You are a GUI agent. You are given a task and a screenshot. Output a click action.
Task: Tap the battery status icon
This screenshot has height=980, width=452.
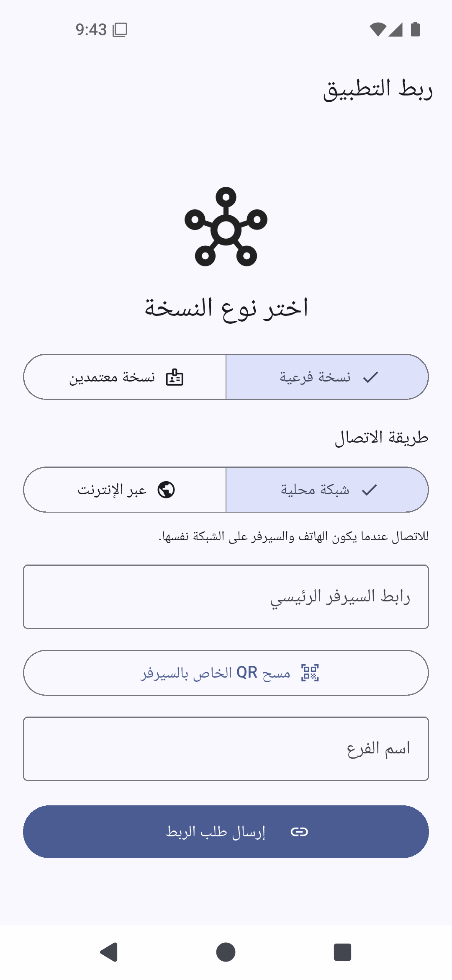pos(415,29)
